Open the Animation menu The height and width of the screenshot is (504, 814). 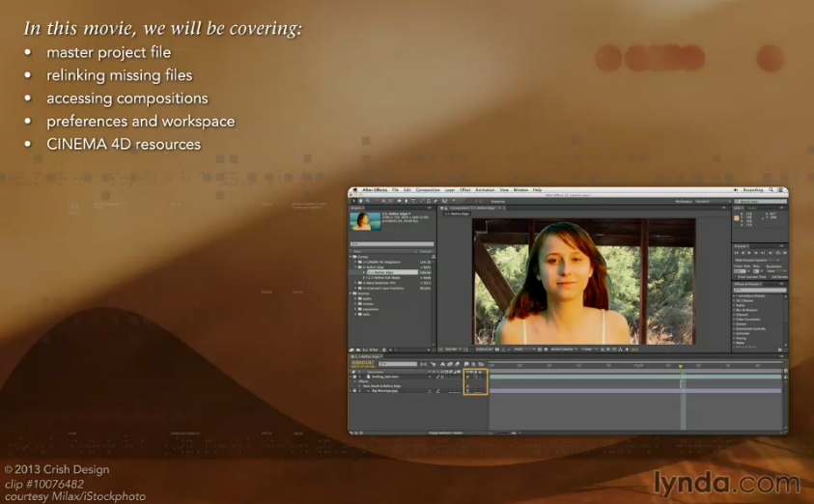coord(485,190)
